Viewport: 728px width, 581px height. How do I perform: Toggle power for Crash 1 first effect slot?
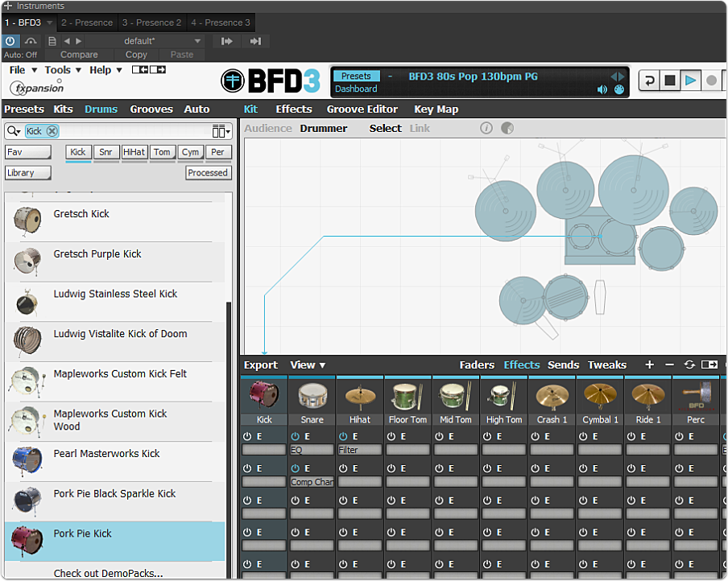point(536,436)
